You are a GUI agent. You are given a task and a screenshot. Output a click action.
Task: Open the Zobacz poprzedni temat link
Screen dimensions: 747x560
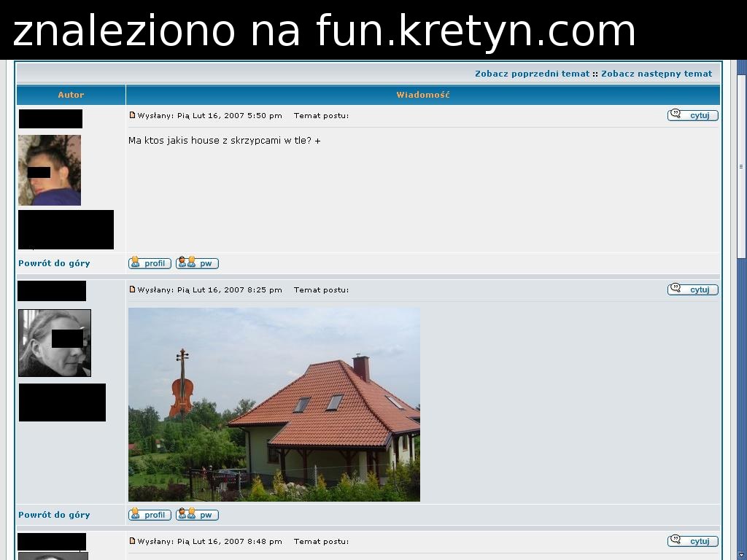click(x=532, y=74)
